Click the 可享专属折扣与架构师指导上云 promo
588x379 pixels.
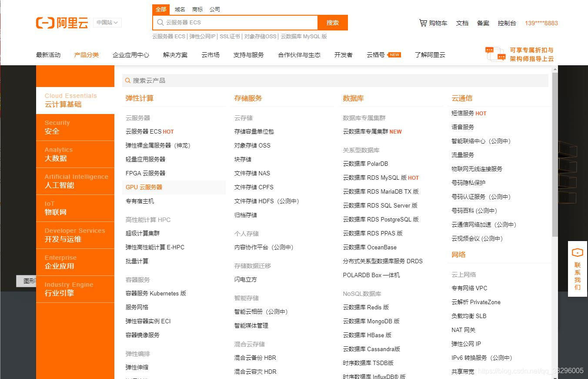[x=532, y=54]
